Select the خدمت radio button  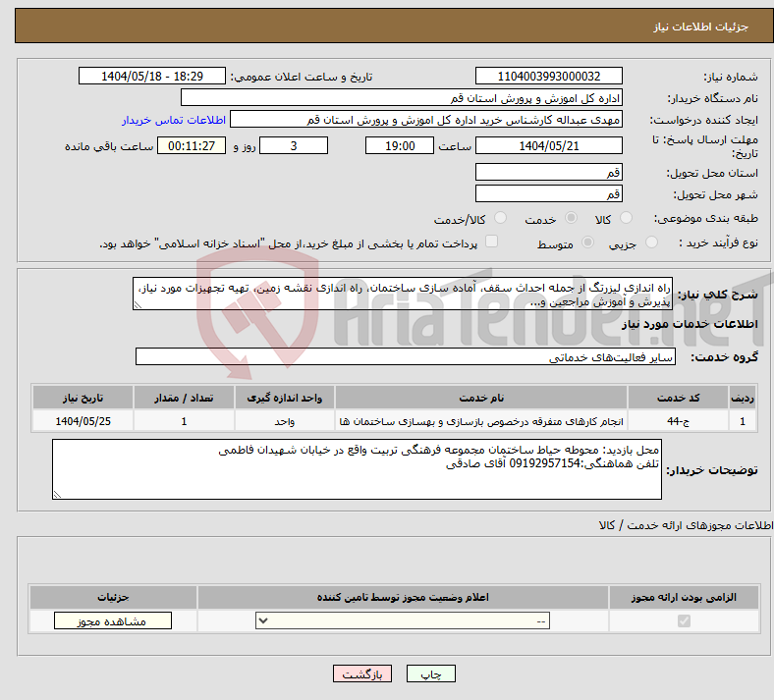click(571, 218)
